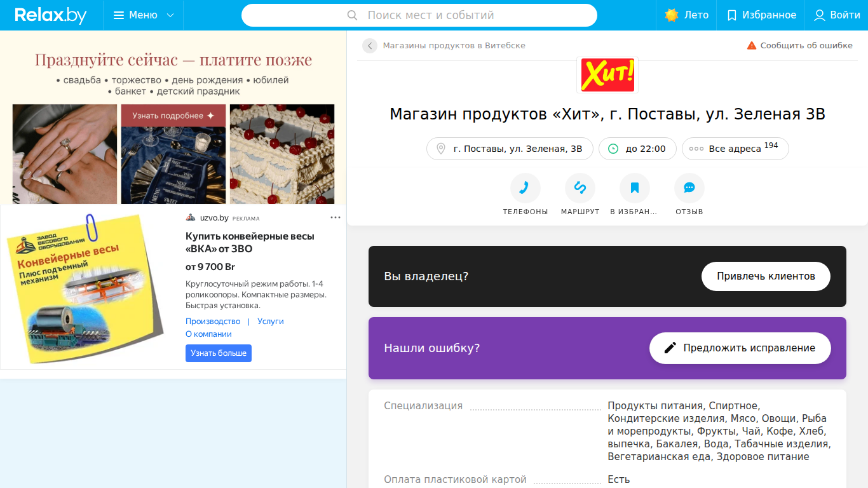Click the Привлечь клиентов button
Image resolution: width=868 pixels, height=488 pixels.
click(766, 276)
